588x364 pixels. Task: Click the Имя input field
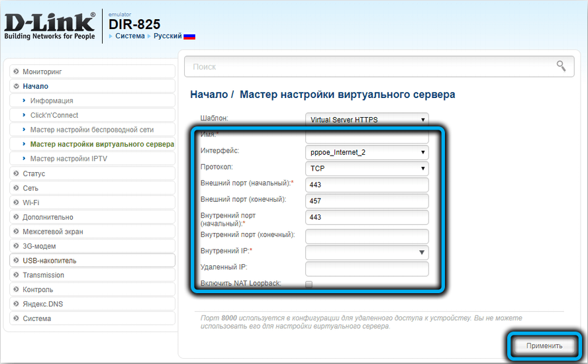[367, 137]
